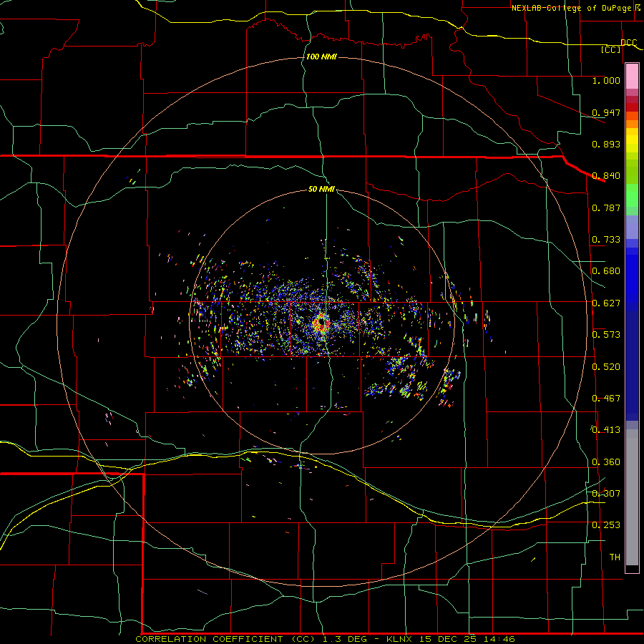644x644 pixels.
Task: Click the DCC label above the color scale
Action: tap(628, 42)
